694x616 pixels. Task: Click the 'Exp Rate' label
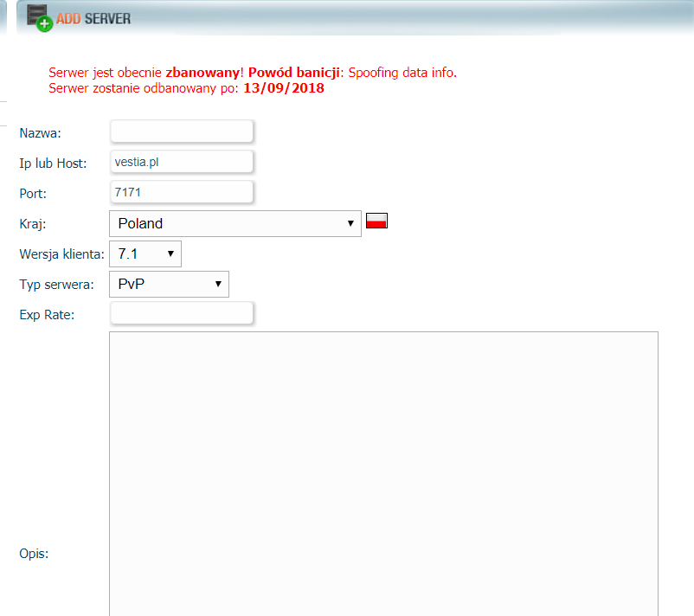coord(47,315)
